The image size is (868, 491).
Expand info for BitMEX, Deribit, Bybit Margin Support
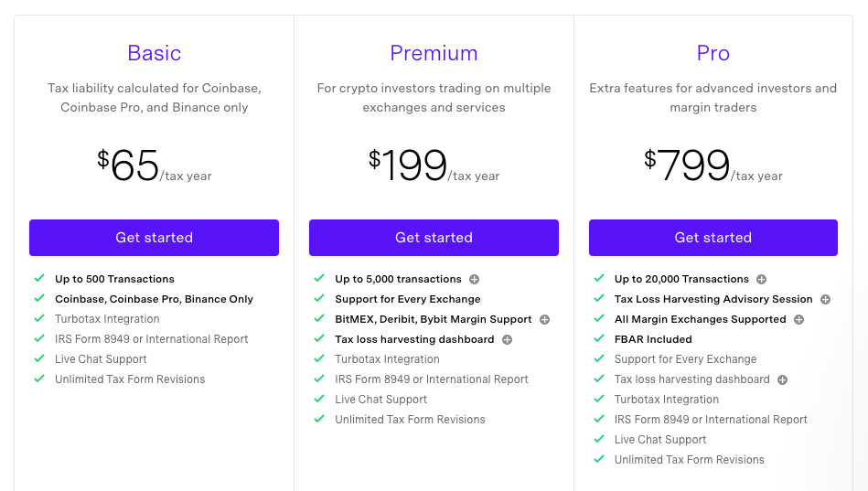545,319
